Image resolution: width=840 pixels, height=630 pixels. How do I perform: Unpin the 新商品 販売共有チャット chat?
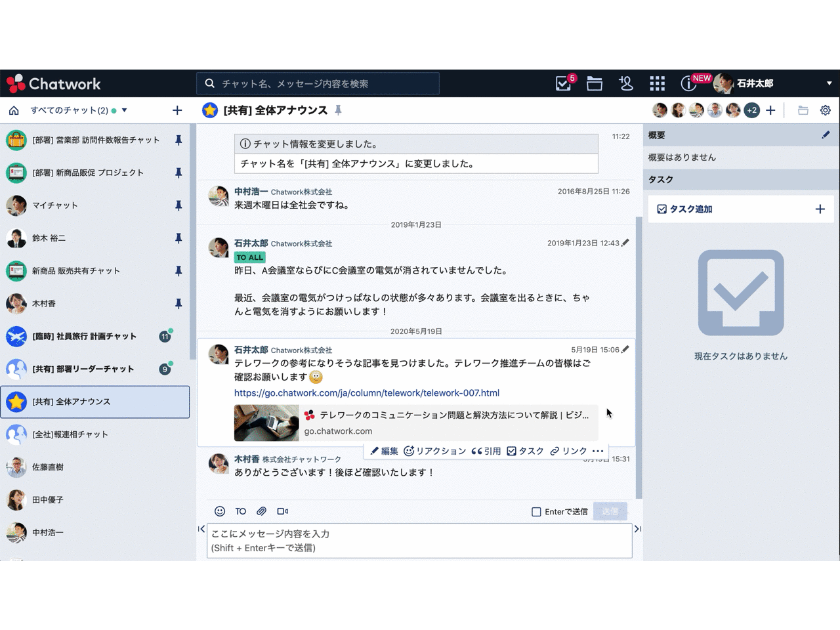pos(178,271)
